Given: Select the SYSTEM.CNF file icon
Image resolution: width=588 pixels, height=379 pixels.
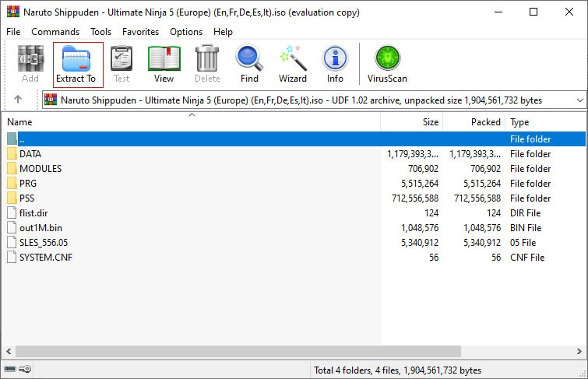Looking at the screenshot, I should coord(12,257).
